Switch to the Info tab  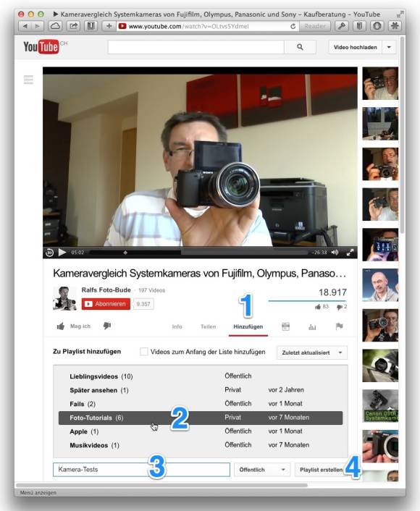[x=177, y=326]
